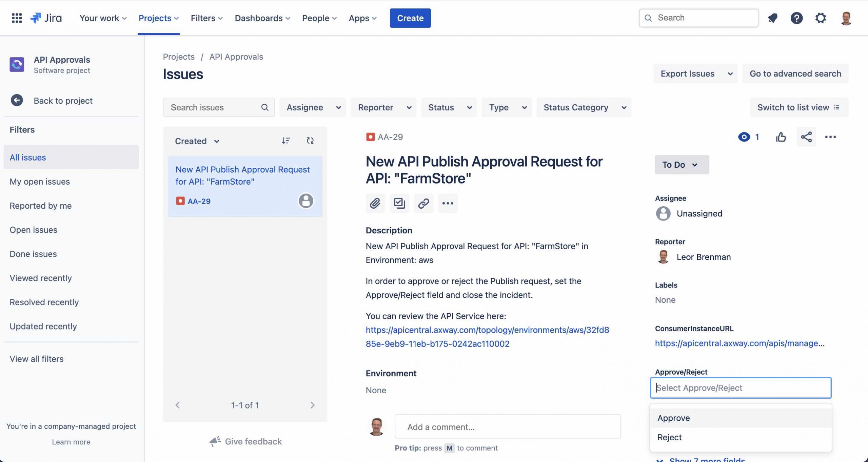
Task: Toggle the sort order icon
Action: (x=286, y=141)
